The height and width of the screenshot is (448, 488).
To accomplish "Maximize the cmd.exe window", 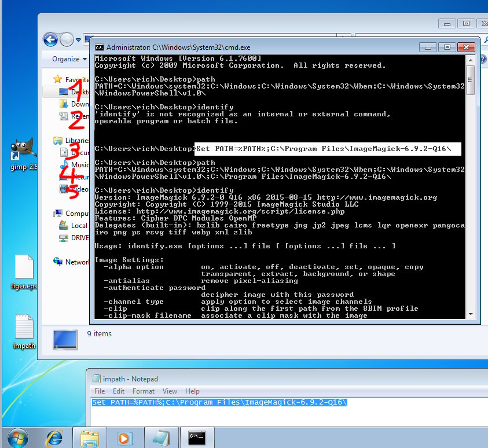I will pyautogui.click(x=447, y=47).
